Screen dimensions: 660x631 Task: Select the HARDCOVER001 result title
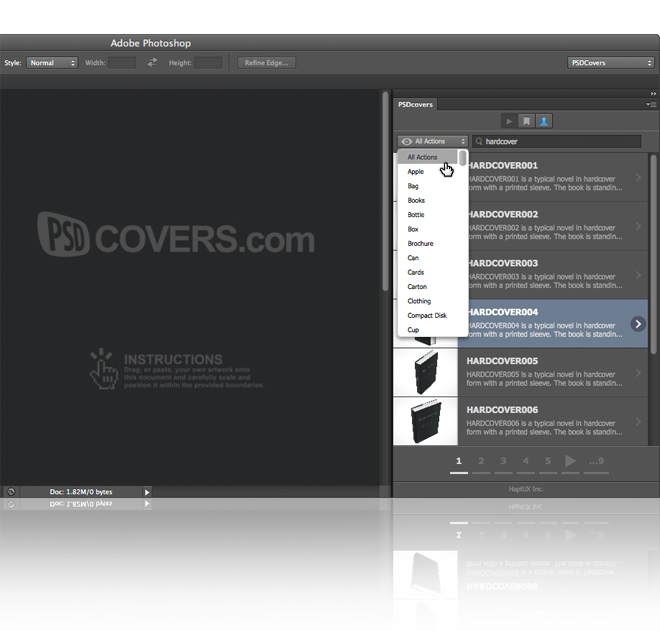pos(503,165)
